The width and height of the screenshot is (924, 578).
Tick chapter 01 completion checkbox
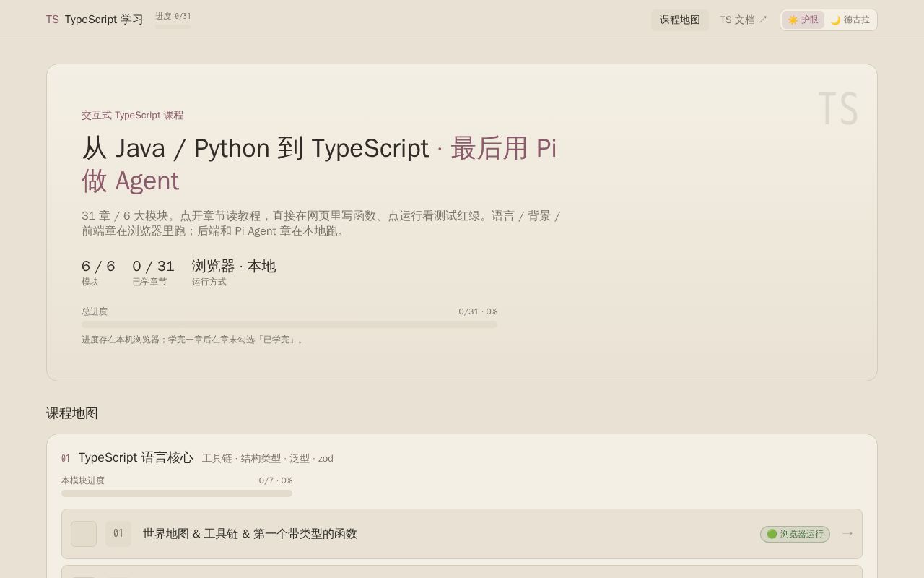click(84, 534)
